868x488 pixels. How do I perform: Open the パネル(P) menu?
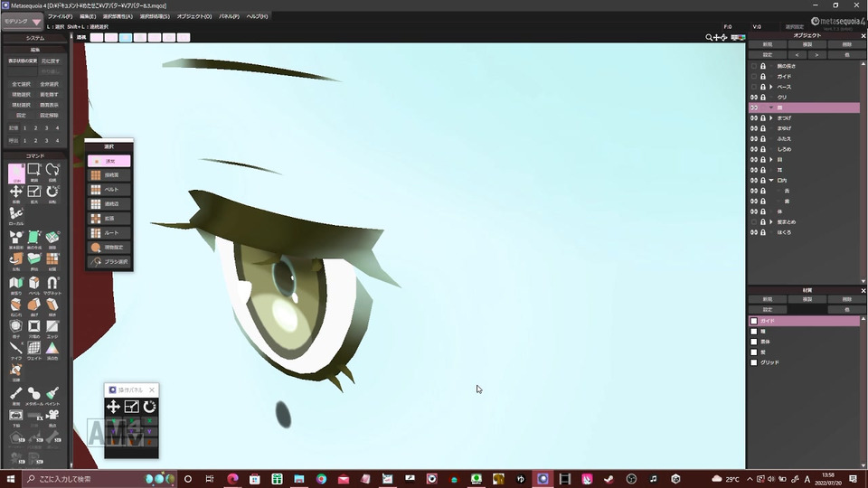[x=229, y=16]
